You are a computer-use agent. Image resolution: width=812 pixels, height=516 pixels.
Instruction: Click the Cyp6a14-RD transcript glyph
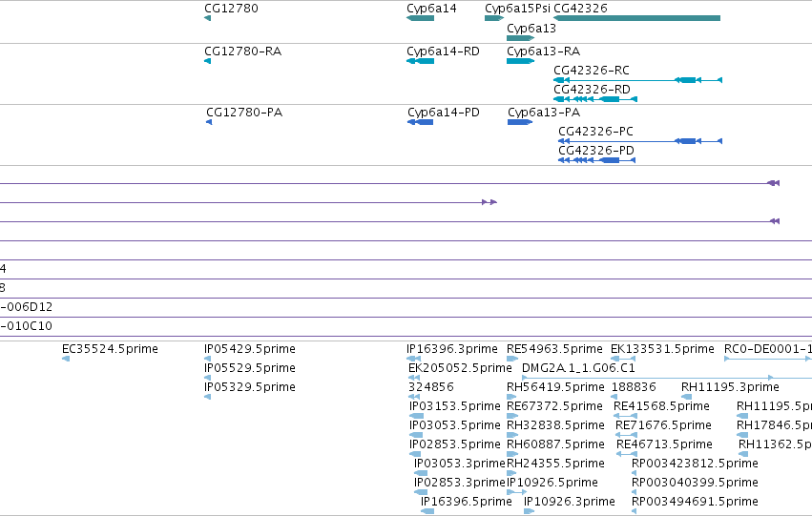[420, 61]
